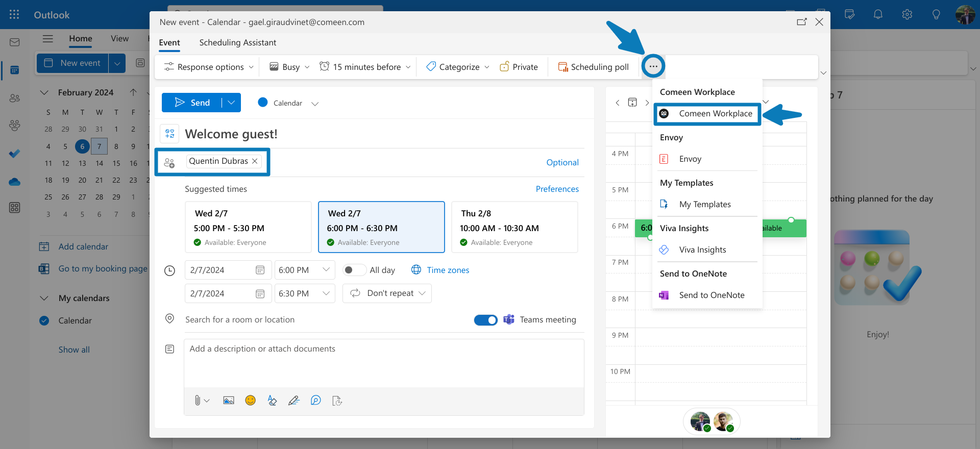Choose My Templates from the menu
The width and height of the screenshot is (980, 449).
point(707,205)
